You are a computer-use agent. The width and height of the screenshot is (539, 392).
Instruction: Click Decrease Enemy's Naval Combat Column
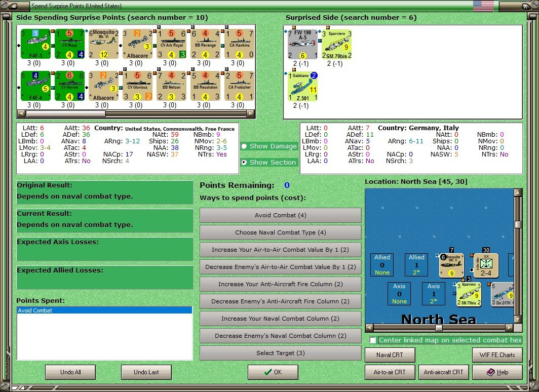(281, 336)
